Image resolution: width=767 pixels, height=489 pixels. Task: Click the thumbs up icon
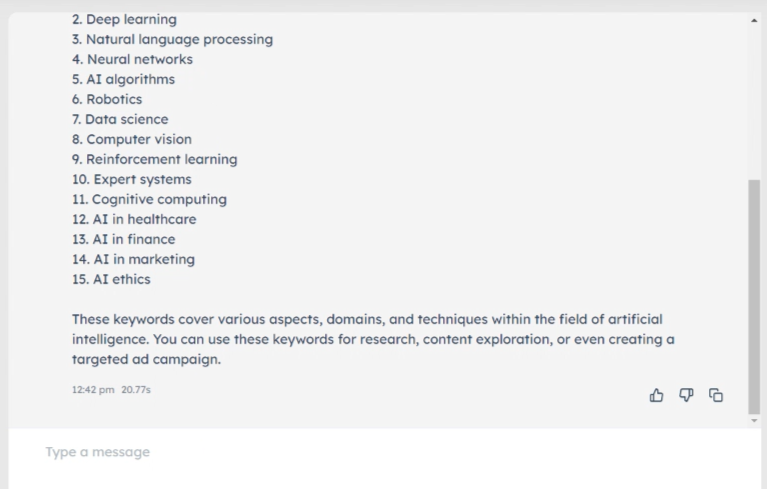point(657,395)
